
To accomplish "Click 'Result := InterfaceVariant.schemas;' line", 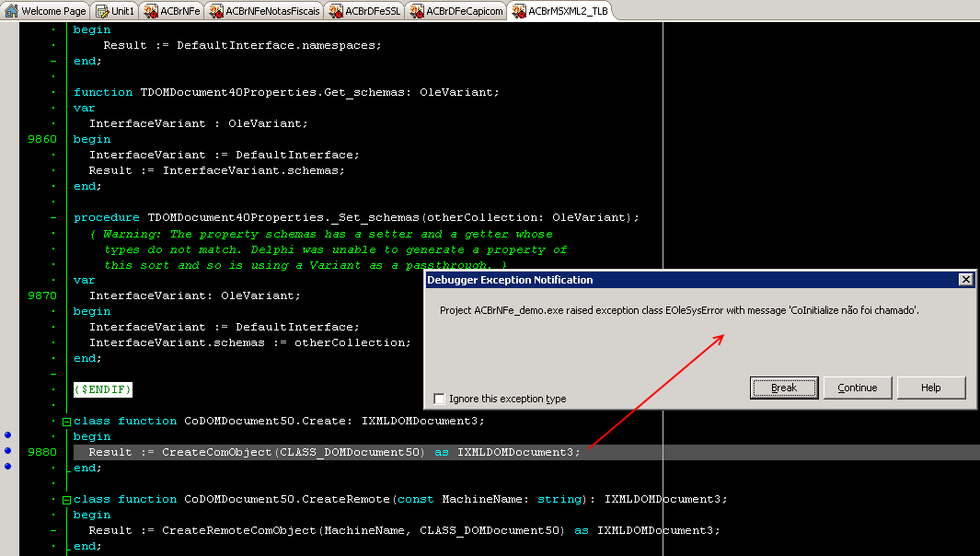I will [216, 170].
